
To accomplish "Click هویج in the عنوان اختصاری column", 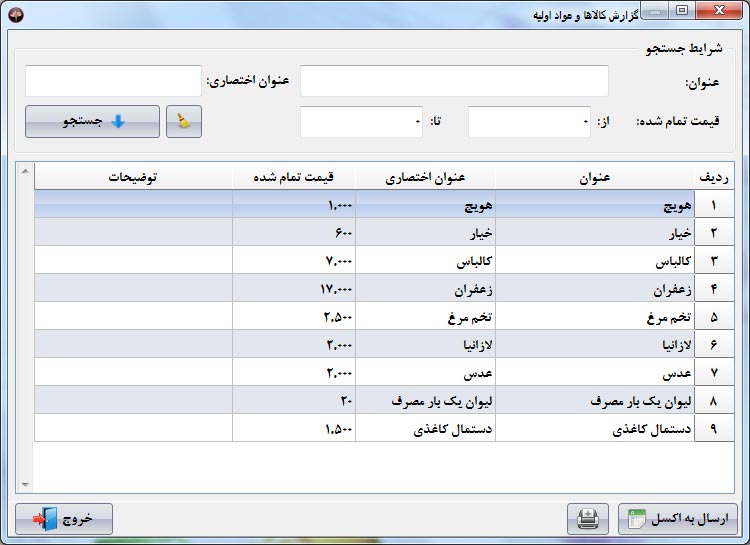I will pos(425,205).
